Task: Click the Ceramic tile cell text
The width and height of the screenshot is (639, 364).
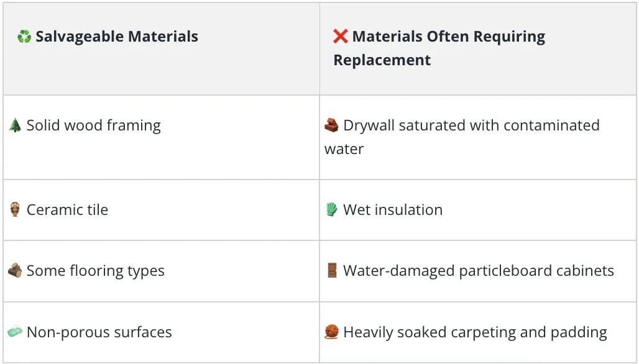Action: tap(67, 210)
